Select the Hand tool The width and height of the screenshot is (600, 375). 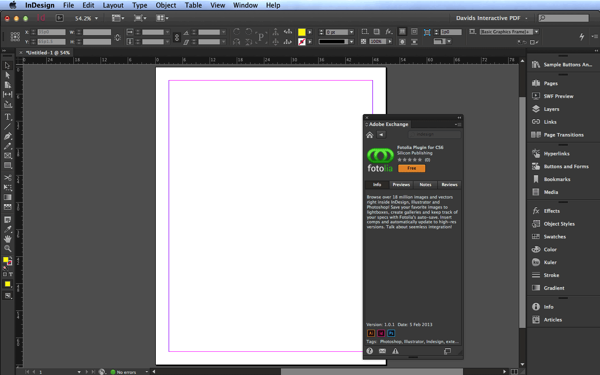pyautogui.click(x=7, y=239)
